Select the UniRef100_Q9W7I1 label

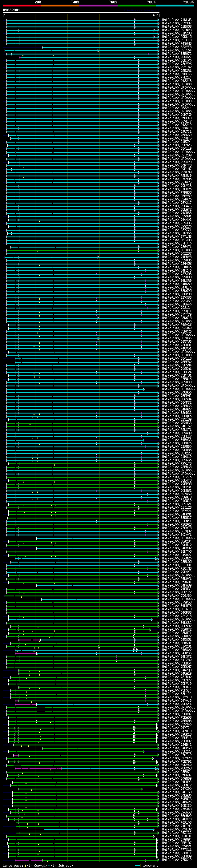click(177, 131)
